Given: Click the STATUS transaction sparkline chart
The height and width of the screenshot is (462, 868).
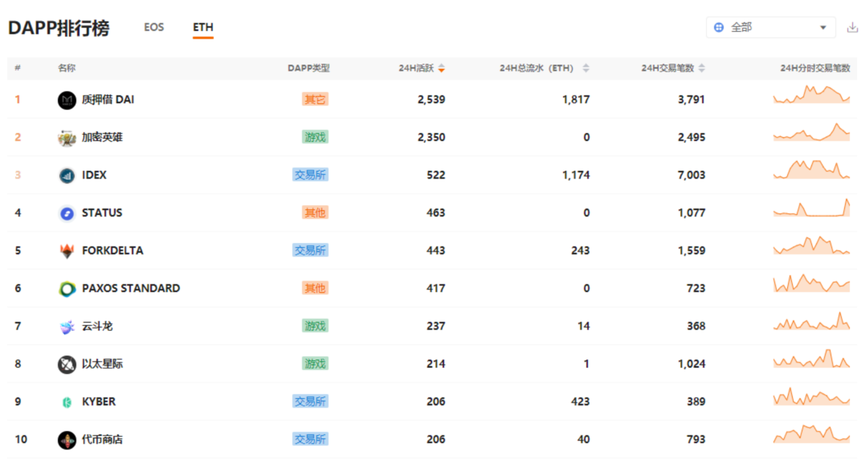Looking at the screenshot, I should 811,208.
